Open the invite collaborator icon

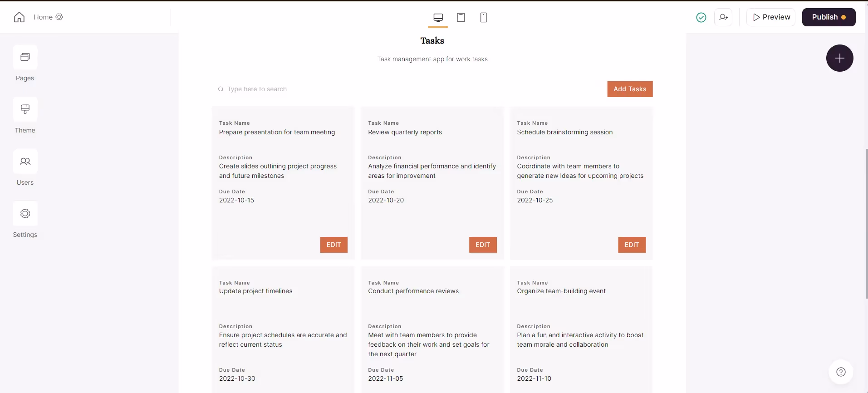click(x=723, y=17)
